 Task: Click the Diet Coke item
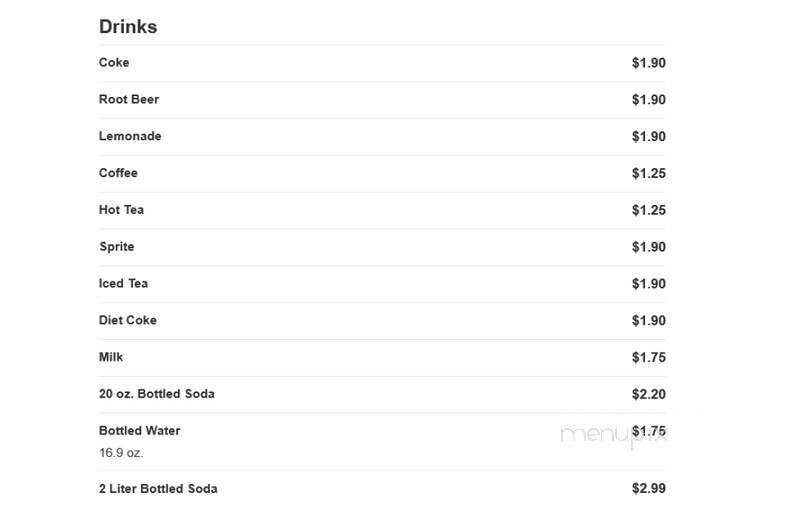tap(128, 320)
